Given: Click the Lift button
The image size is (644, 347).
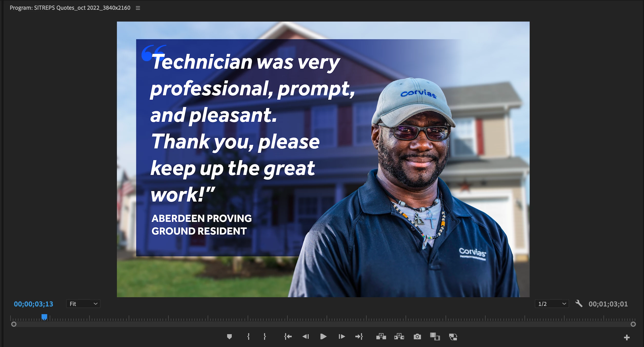Looking at the screenshot, I should click(381, 336).
